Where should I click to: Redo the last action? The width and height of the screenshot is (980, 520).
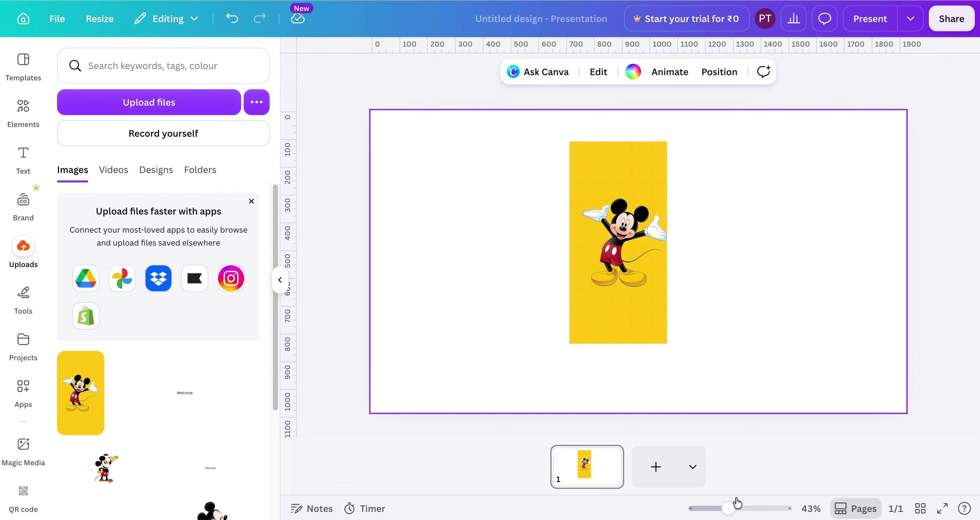260,18
